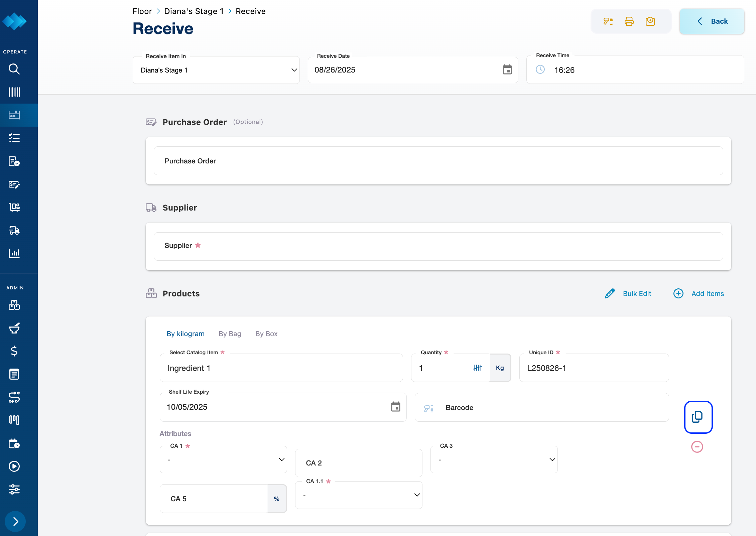Remove product row with minus circle

[x=697, y=447]
